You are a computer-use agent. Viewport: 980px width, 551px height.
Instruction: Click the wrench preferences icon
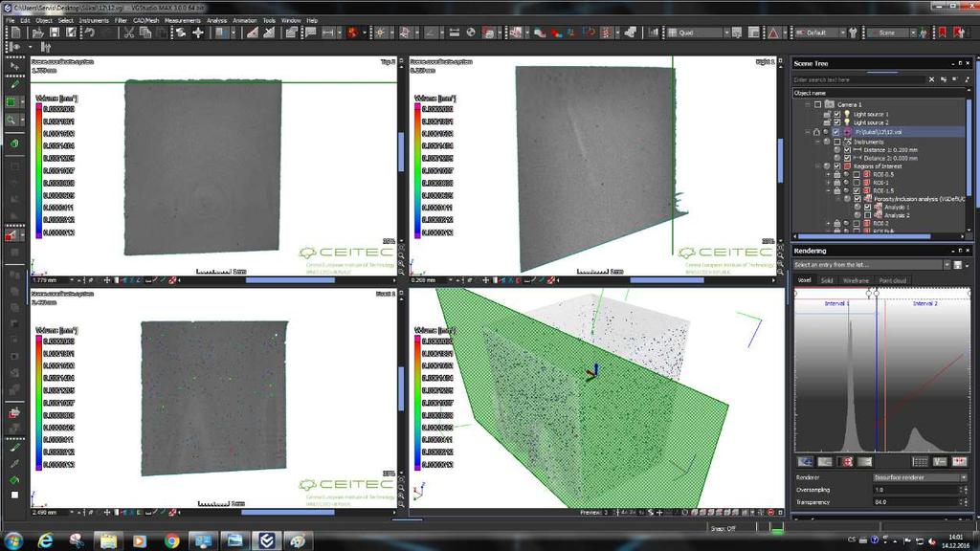853,33
